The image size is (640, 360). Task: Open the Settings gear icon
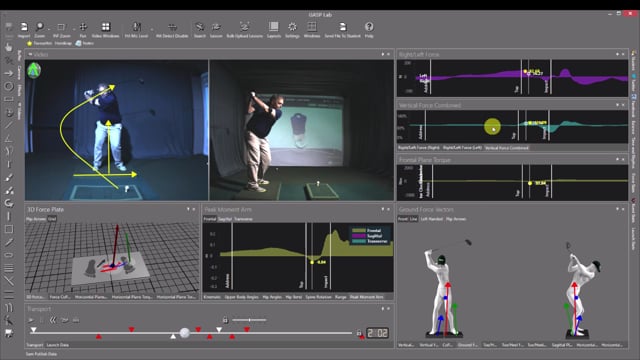click(292, 27)
